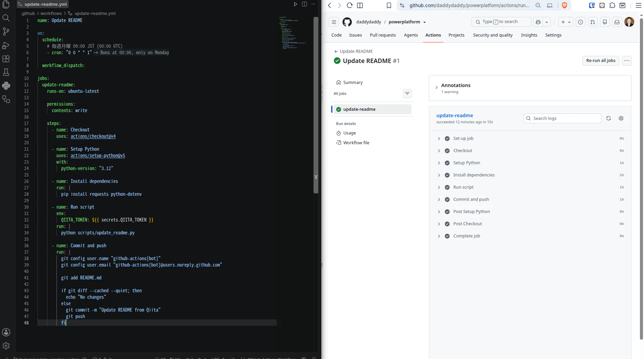
Task: Click the VS Code editor vertical scrollbar
Action: [x=316, y=105]
